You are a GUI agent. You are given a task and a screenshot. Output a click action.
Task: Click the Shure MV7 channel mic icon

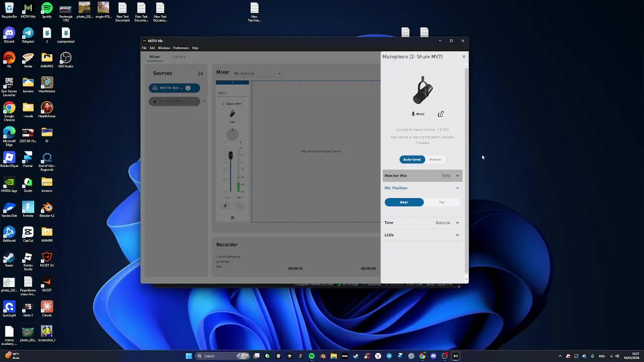pos(232,114)
